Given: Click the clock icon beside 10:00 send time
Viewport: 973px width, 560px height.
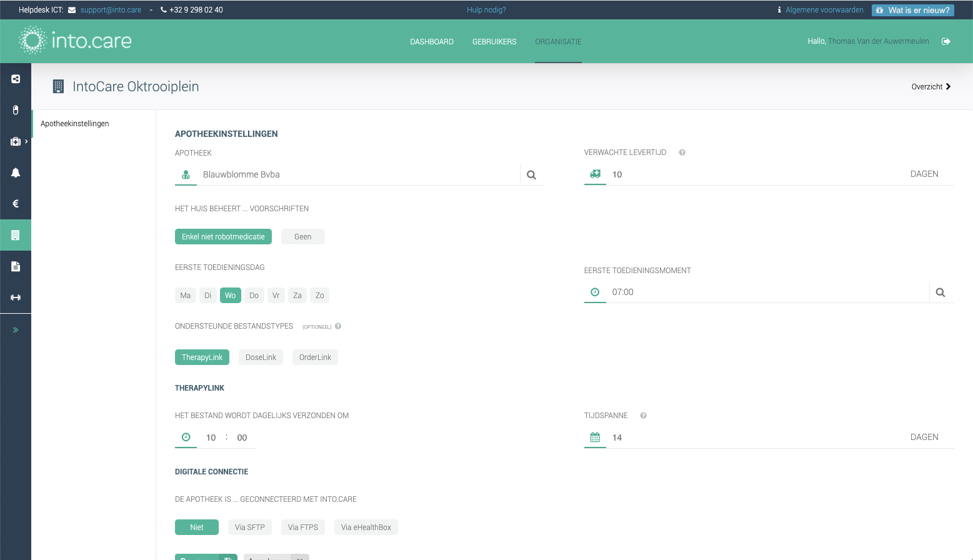Looking at the screenshot, I should 186,437.
